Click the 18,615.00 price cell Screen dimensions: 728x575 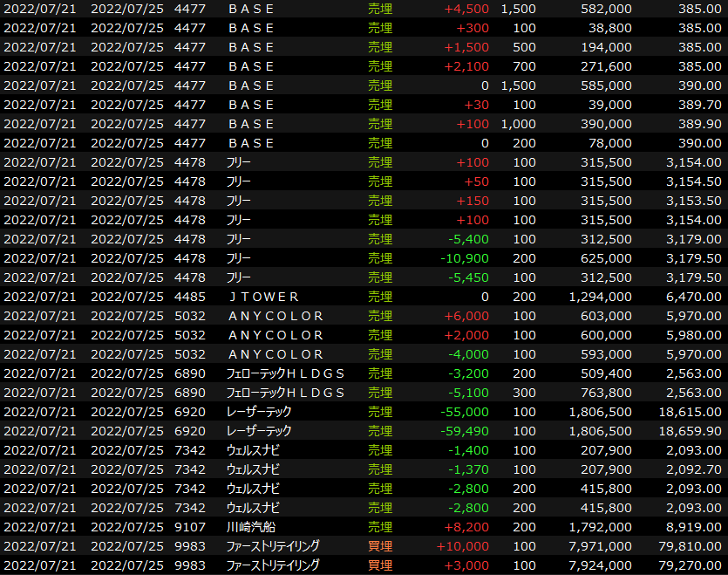pos(689,412)
